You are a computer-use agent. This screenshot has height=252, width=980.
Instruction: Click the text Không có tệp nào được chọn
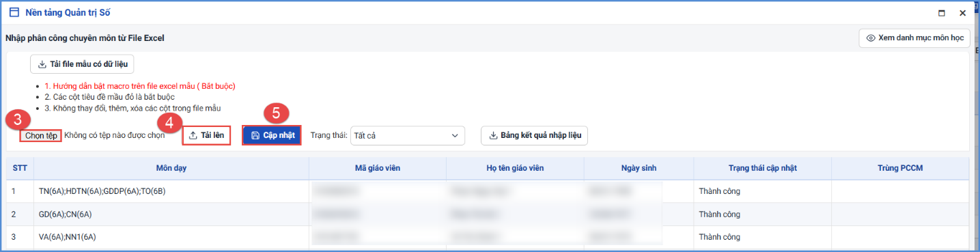tap(115, 135)
